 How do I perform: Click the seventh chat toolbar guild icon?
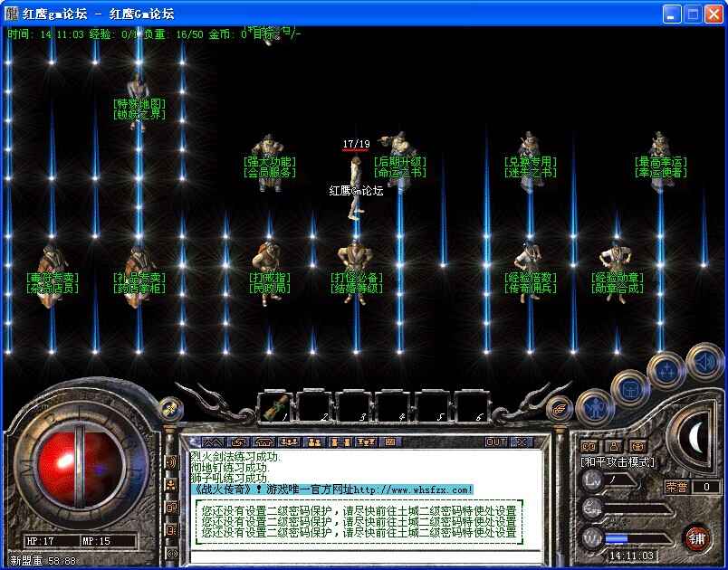366,442
